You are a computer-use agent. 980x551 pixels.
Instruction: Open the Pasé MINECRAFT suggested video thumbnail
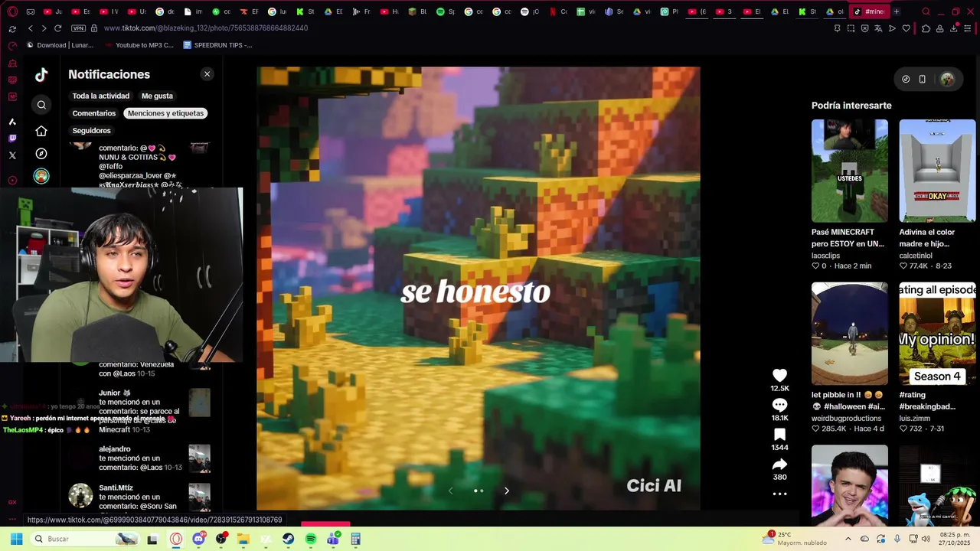coord(850,171)
